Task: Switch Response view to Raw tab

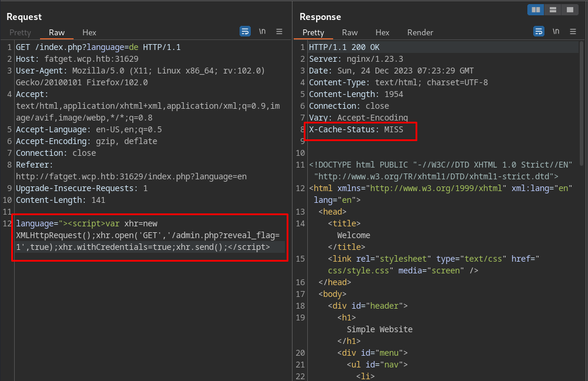Action: point(350,32)
